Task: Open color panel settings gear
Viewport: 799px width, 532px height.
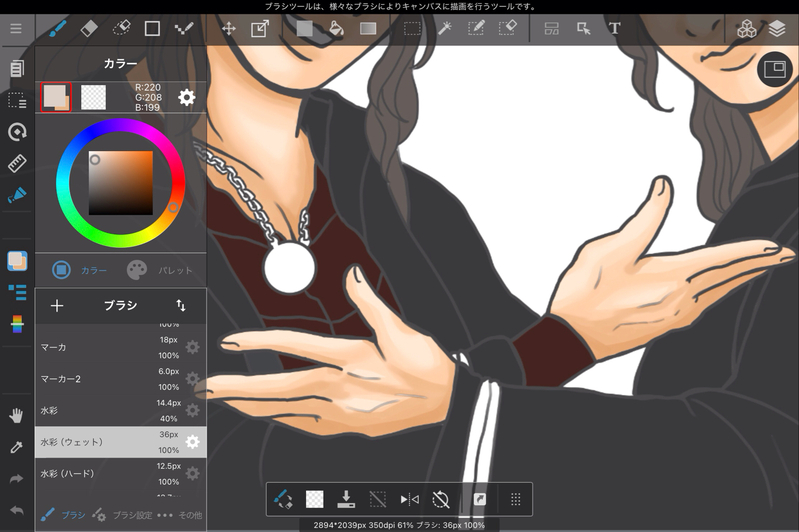Action: (x=187, y=97)
